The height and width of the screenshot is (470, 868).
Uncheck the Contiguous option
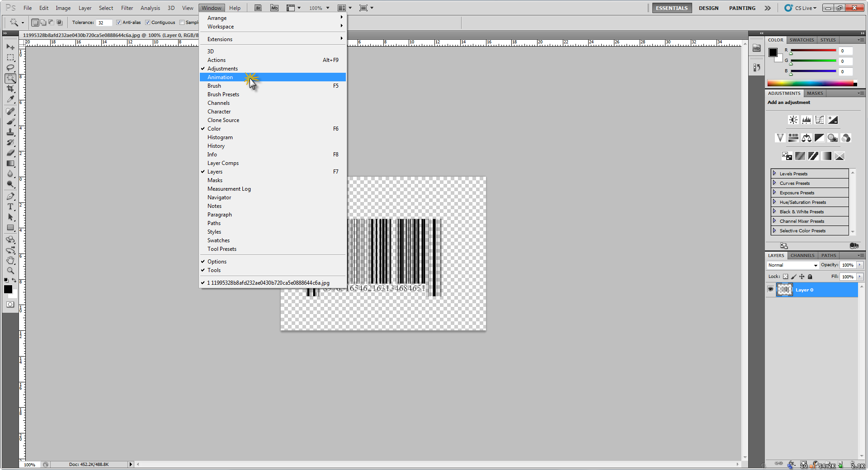(x=147, y=23)
